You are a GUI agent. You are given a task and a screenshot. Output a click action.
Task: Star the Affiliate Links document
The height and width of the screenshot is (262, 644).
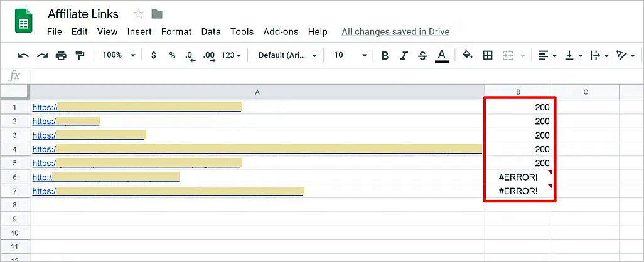139,14
